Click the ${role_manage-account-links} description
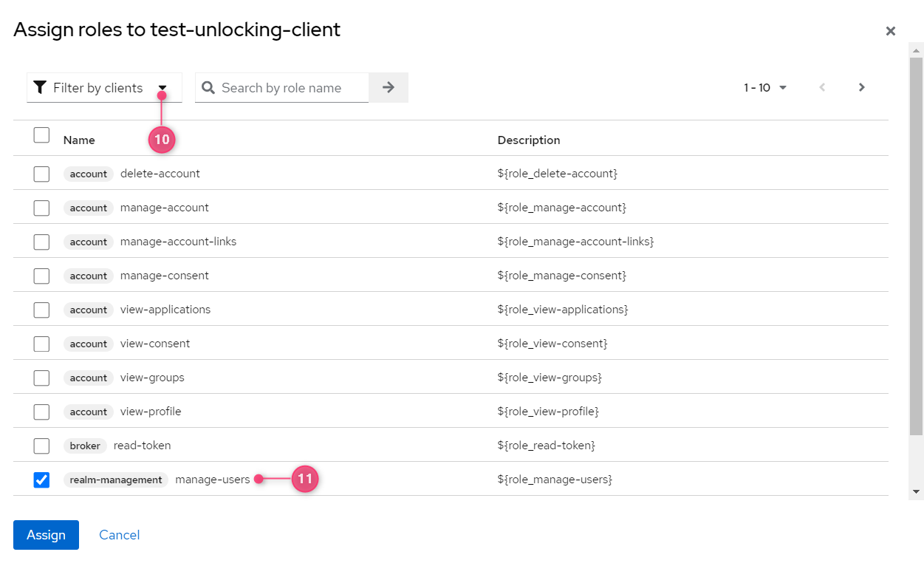Viewport: 924px width, 566px height. tap(576, 242)
